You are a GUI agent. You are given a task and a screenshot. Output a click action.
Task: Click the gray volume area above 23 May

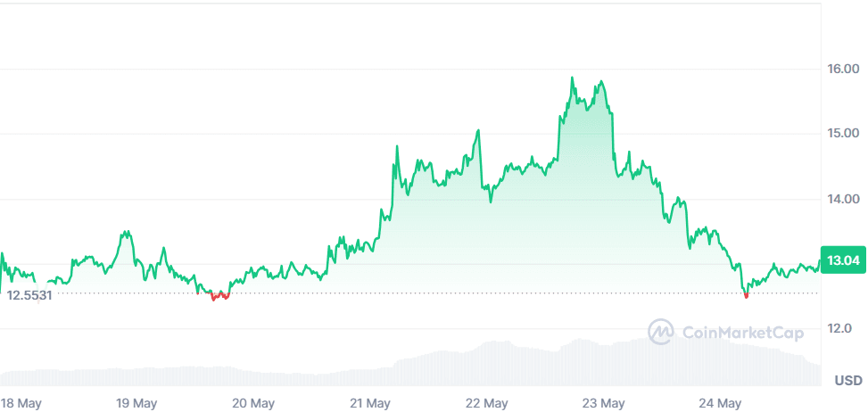(x=604, y=361)
